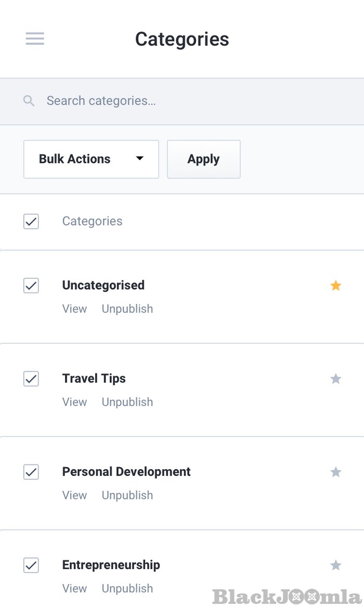This screenshot has height=607, width=364.
Task: Star the Travel Tips category
Action: coord(335,379)
